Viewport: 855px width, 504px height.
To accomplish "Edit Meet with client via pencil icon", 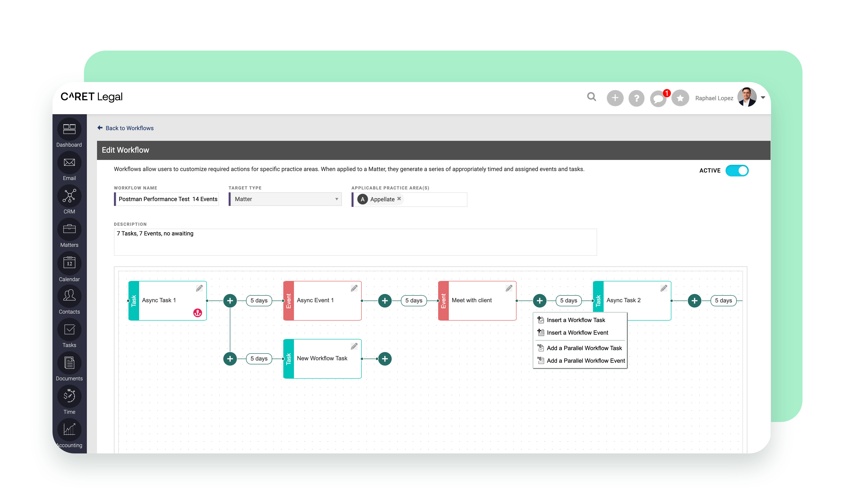I will (509, 288).
